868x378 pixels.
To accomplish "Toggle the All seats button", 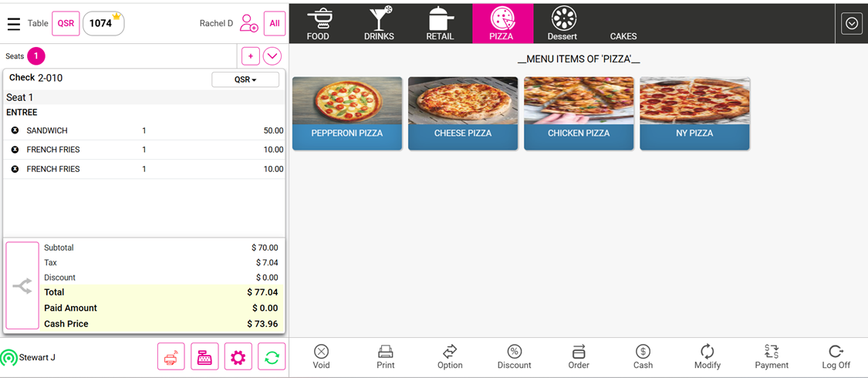I will [275, 24].
